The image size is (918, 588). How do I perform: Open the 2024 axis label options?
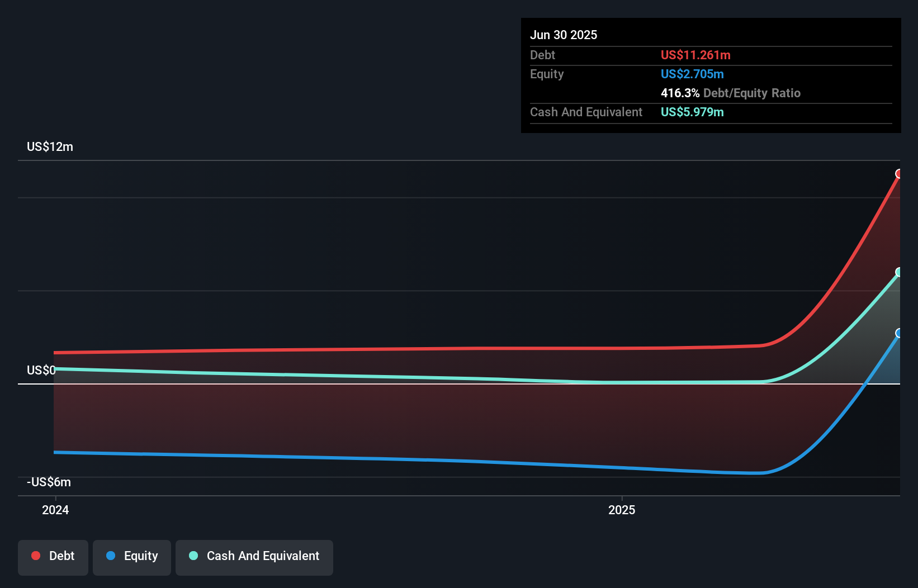[54, 510]
